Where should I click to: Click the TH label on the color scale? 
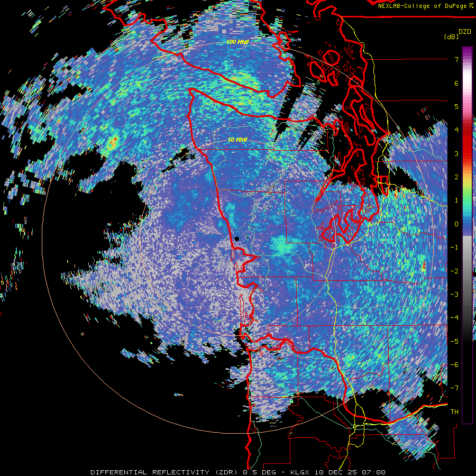454,412
